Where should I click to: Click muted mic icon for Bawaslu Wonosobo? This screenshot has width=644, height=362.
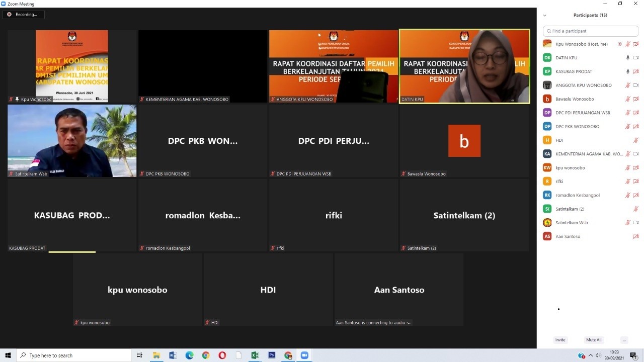[627, 99]
